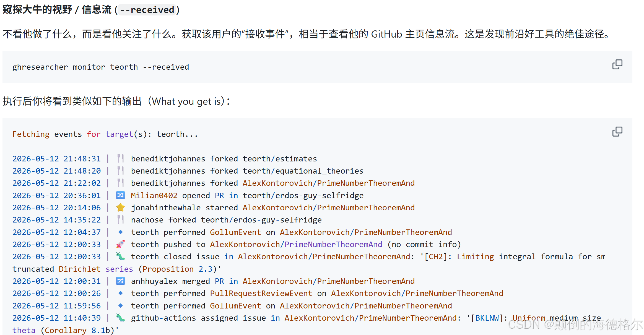Click the CSDN watermark at bottom right
644x335 pixels.
point(575,324)
